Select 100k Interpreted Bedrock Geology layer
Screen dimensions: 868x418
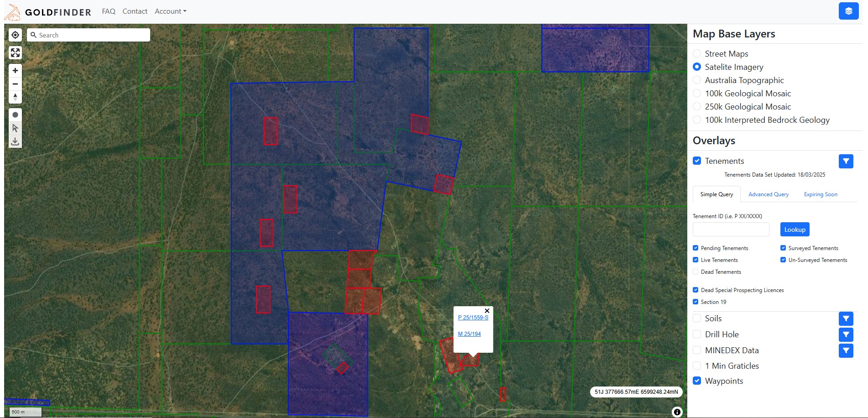[x=697, y=120]
